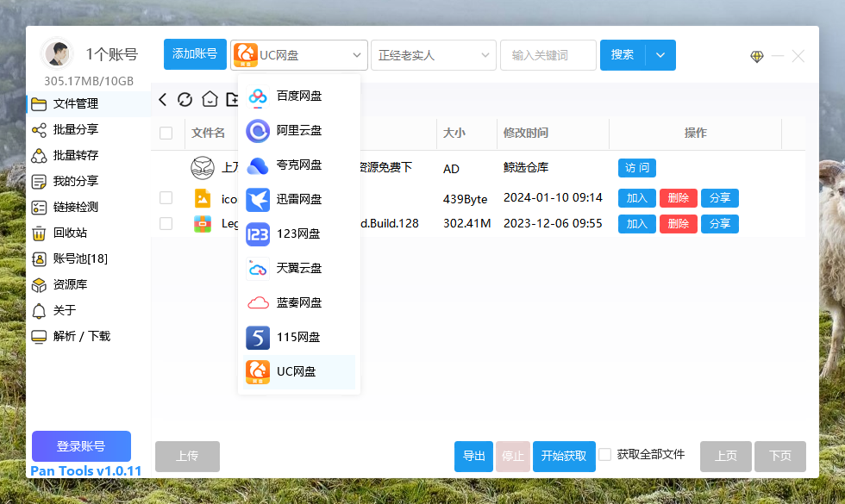Click 删除 for the 302.41M file

coord(678,224)
